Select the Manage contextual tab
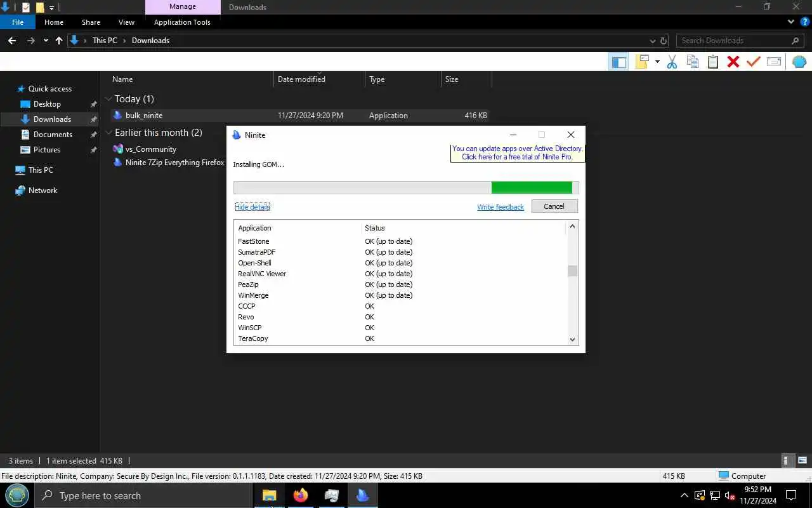Viewport: 812px width, 508px height. [182, 7]
